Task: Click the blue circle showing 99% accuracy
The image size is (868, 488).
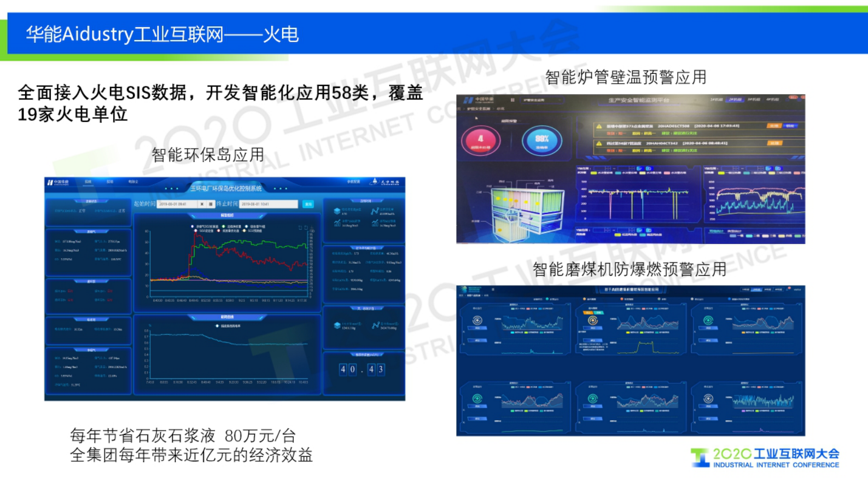Action: pyautogui.click(x=541, y=141)
